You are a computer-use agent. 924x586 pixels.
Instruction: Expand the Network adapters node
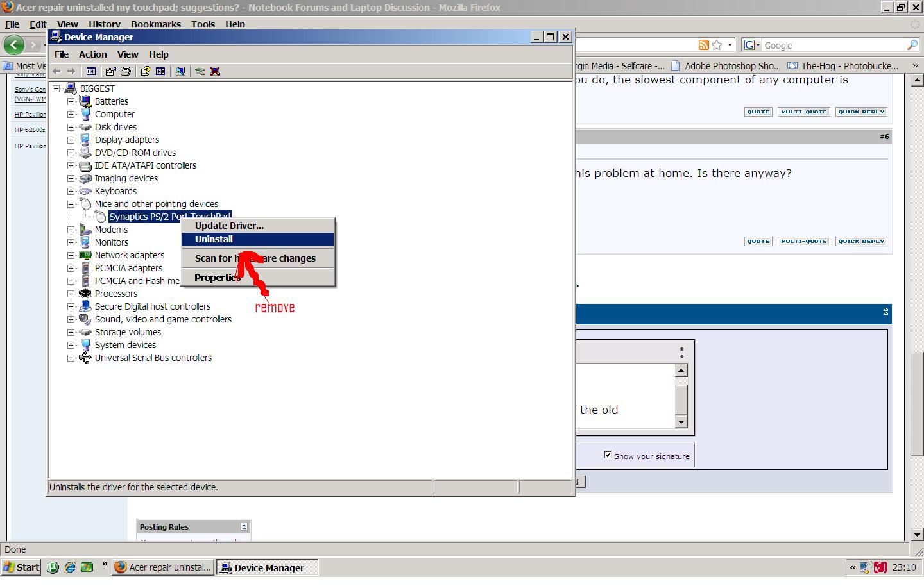pos(71,255)
